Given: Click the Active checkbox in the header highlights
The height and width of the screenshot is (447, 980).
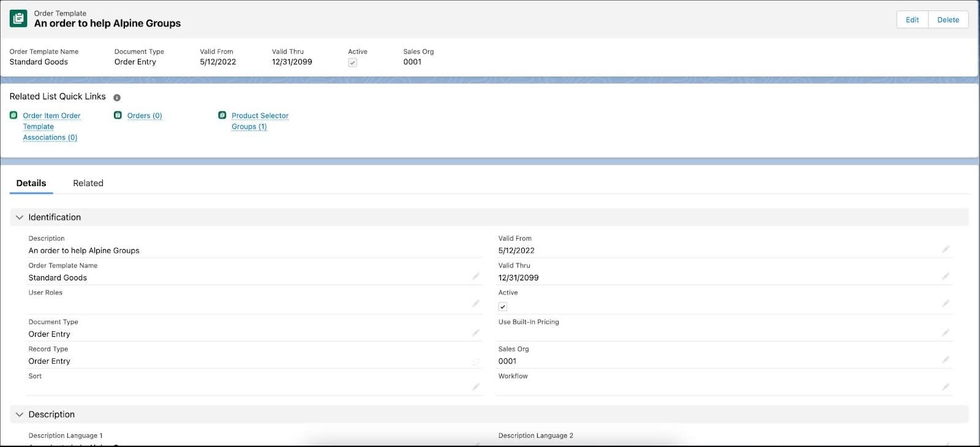Looking at the screenshot, I should coord(352,62).
